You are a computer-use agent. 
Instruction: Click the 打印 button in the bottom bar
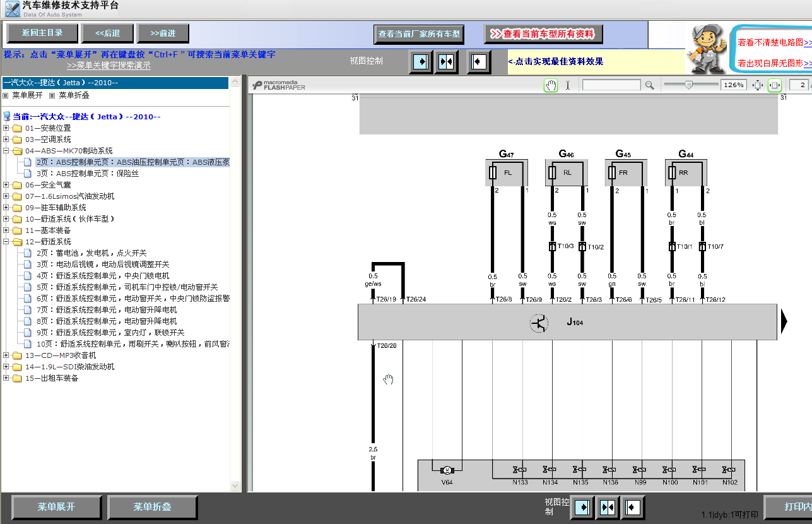[x=788, y=507]
